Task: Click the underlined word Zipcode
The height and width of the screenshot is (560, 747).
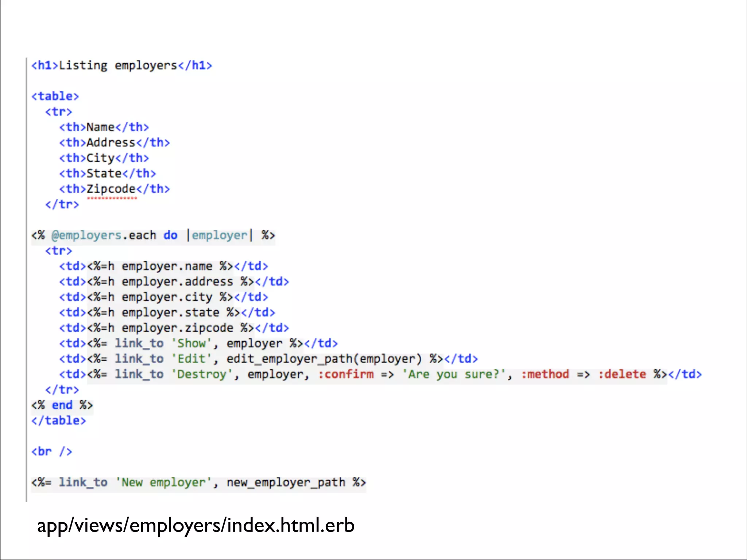Action: pos(111,189)
